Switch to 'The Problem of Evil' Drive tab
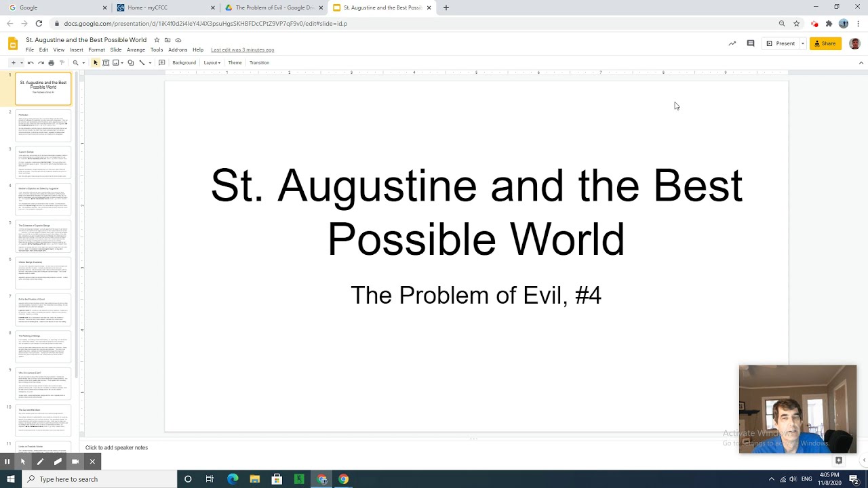 coord(274,7)
